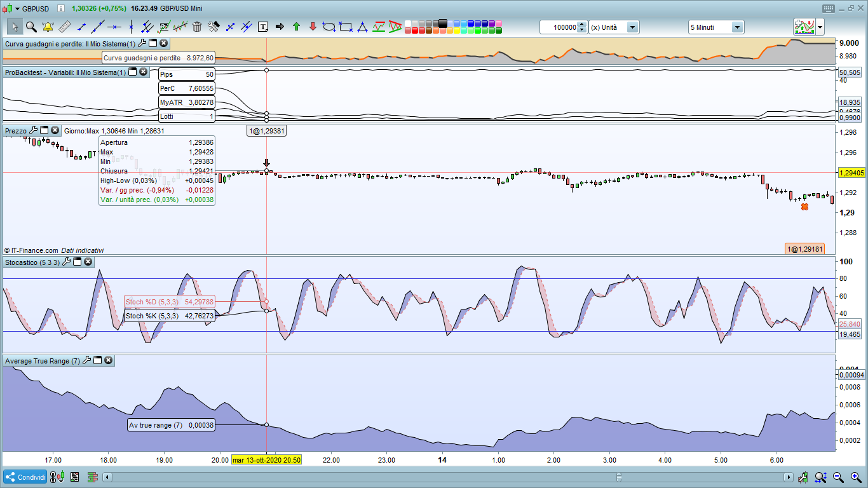Click the Average True Range (7) panel title

(x=43, y=360)
